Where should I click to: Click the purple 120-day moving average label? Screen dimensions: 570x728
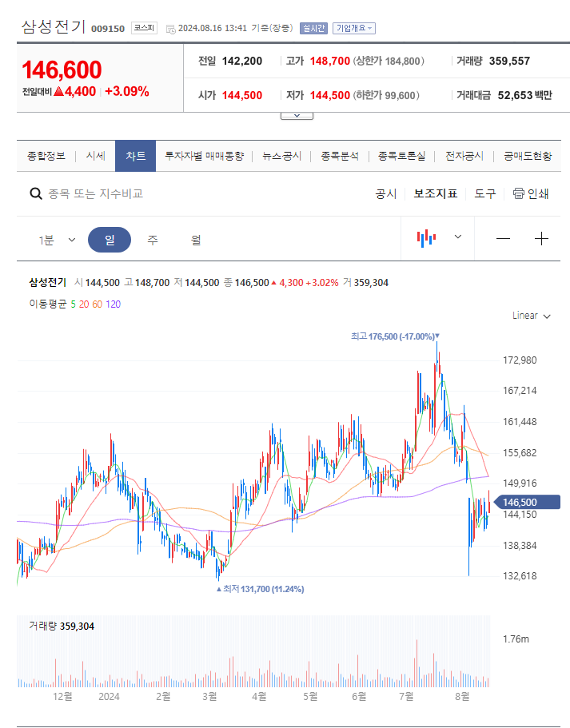coord(113,304)
